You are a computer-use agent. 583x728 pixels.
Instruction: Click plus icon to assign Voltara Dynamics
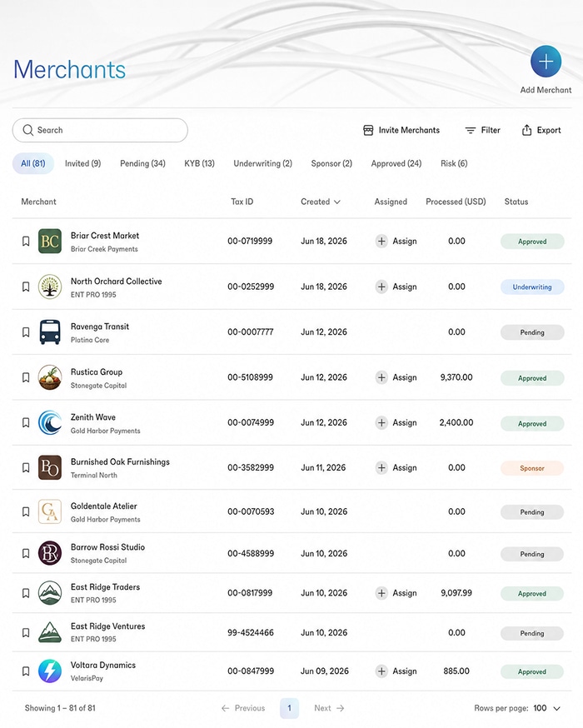381,671
